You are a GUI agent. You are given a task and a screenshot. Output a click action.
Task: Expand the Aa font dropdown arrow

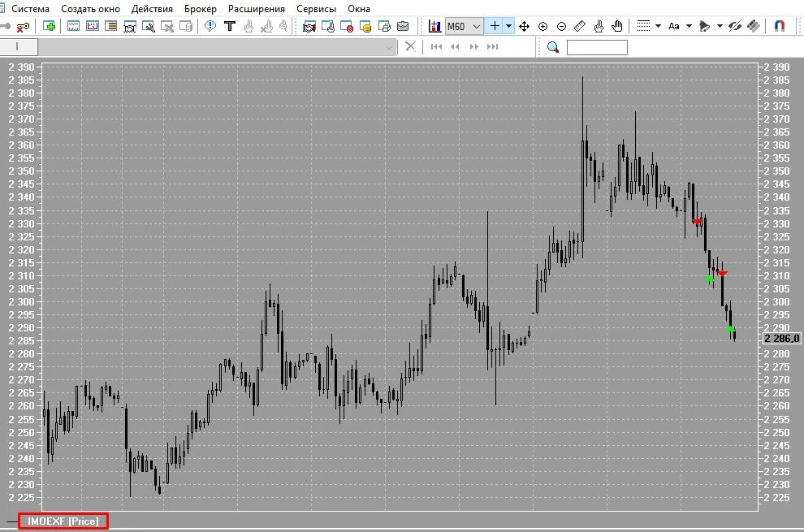(689, 26)
